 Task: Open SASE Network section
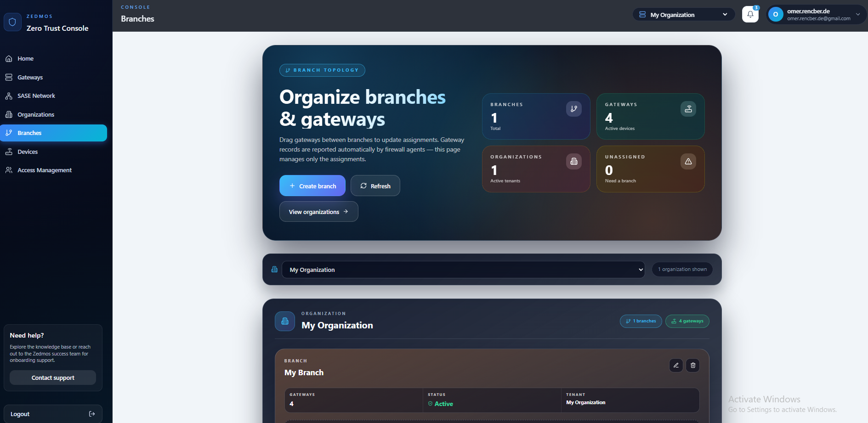coord(53,96)
